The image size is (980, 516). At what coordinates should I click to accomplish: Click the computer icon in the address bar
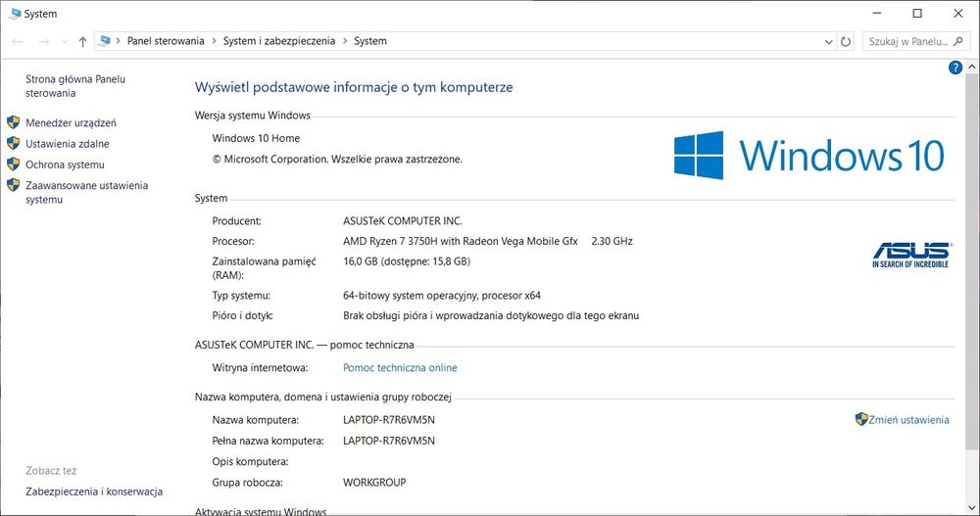(x=105, y=40)
